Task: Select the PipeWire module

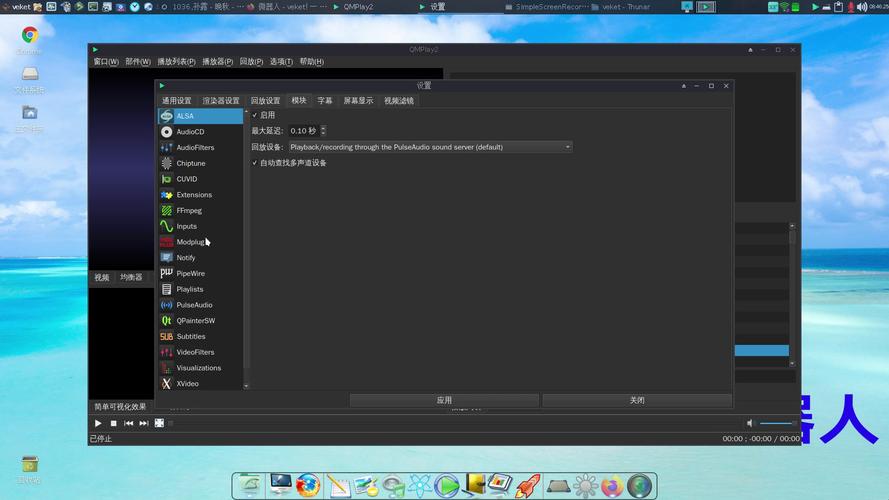Action: (201, 273)
